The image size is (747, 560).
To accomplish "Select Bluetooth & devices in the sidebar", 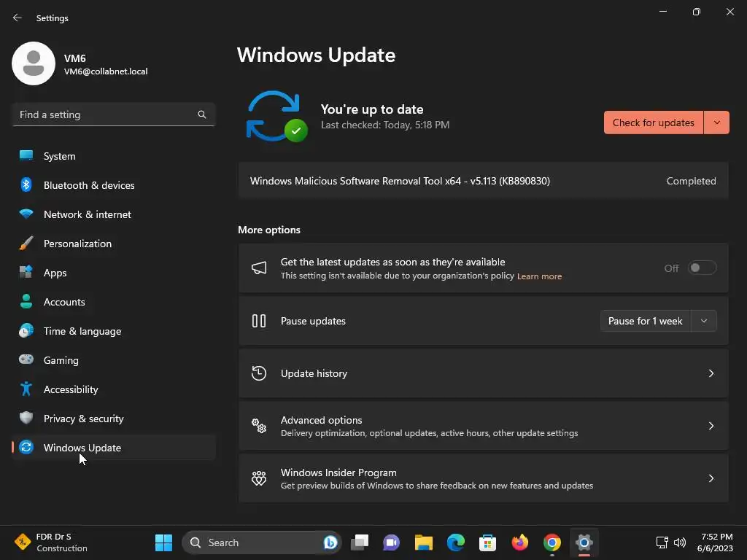I will click(x=114, y=185).
